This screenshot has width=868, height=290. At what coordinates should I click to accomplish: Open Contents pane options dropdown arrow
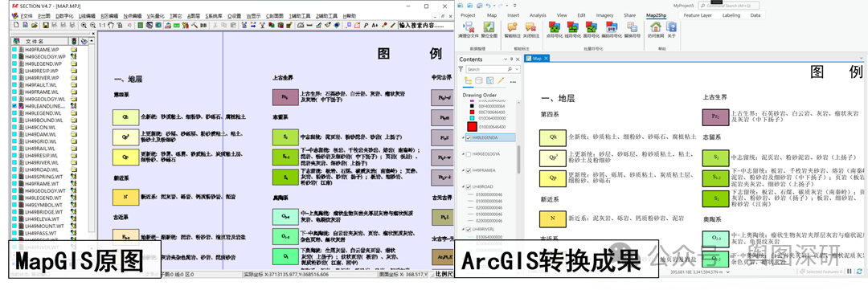click(506, 59)
